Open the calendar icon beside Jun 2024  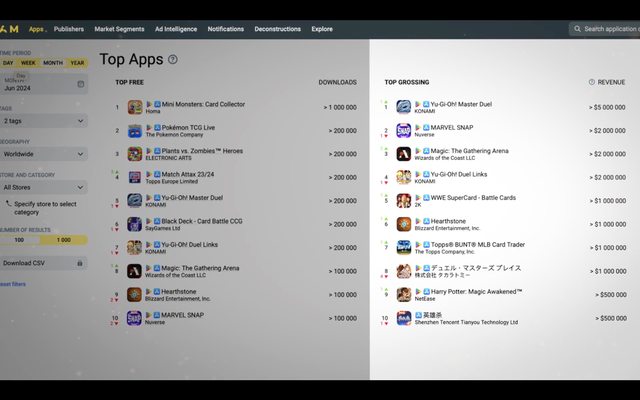click(x=81, y=84)
